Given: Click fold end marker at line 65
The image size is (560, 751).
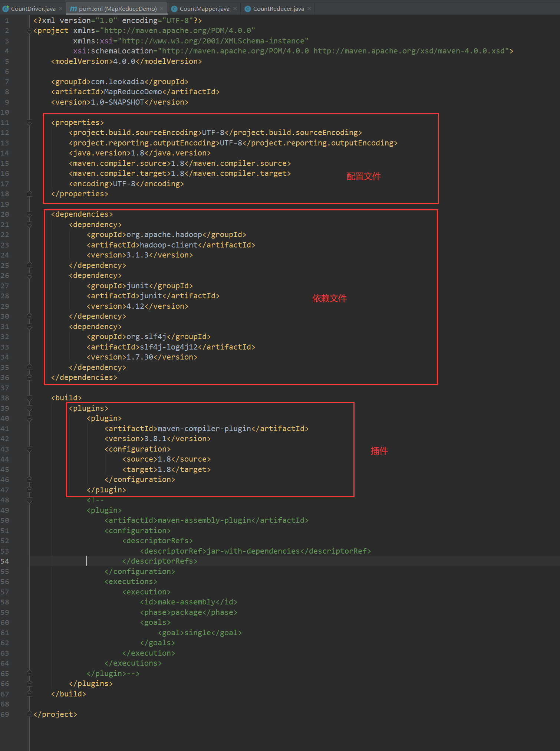Looking at the screenshot, I should coord(29,673).
